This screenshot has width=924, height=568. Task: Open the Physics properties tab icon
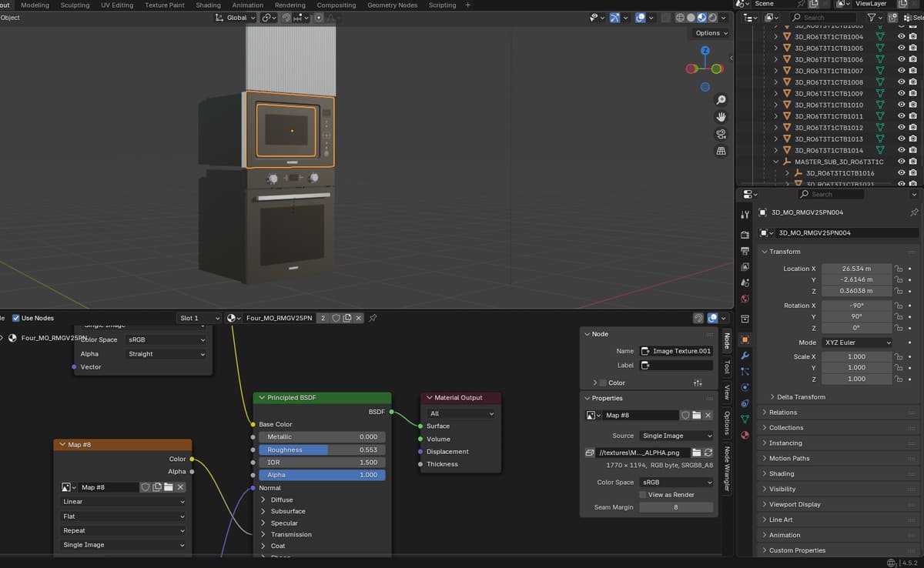(x=745, y=387)
